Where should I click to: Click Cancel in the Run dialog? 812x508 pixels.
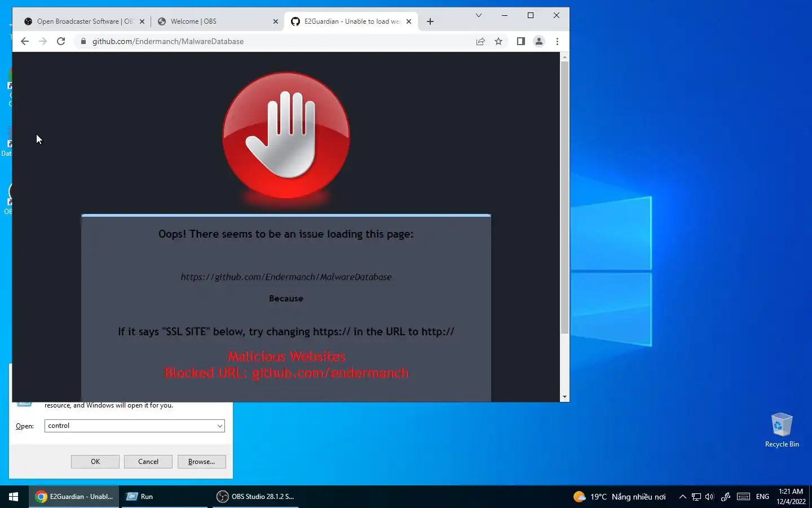[x=148, y=462]
